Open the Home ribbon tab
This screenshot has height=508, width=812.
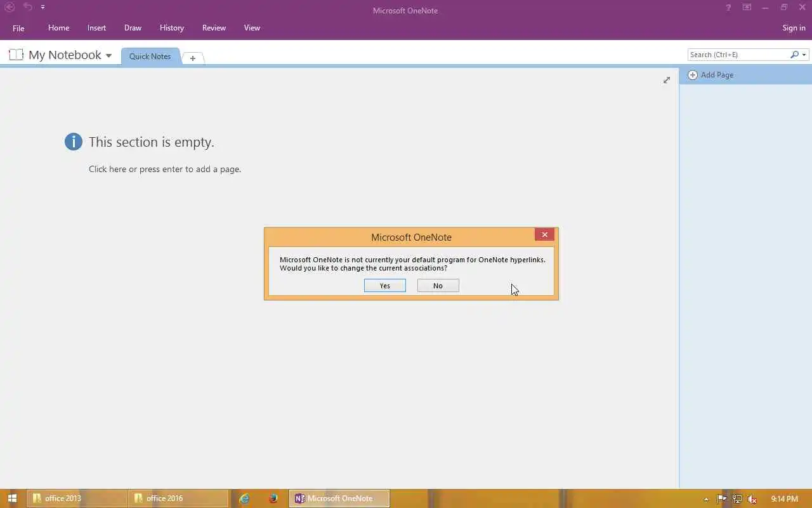[58, 28]
